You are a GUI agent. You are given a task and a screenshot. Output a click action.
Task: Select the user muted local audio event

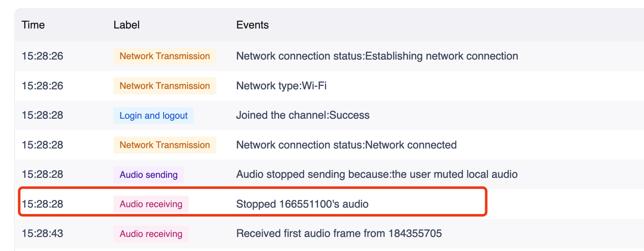pos(377,174)
